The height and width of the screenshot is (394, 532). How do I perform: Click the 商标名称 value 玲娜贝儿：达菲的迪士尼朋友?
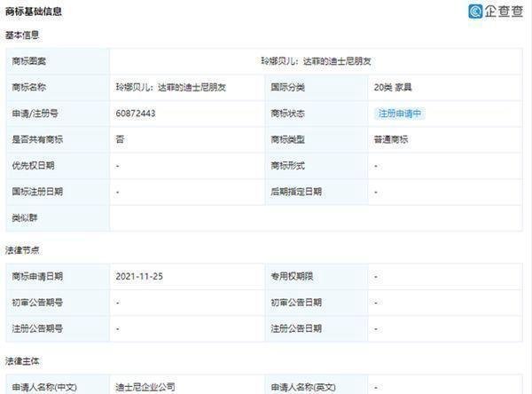170,87
